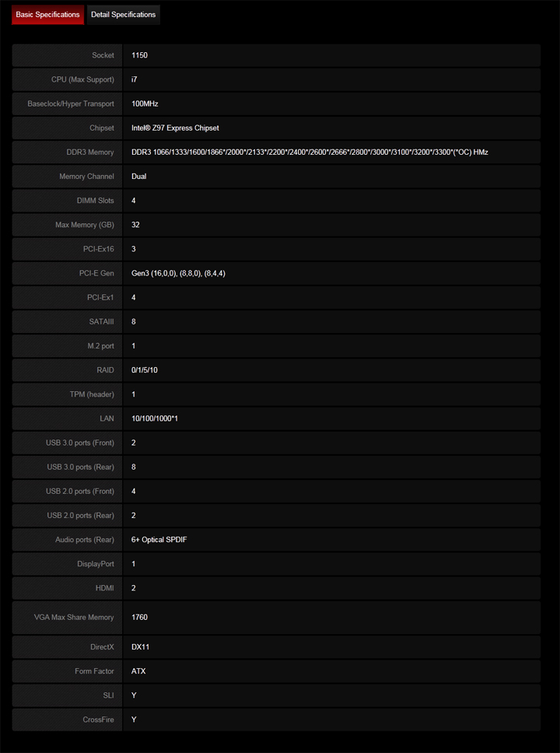
Task: Click the Intel Z97 Express Chipset value
Action: [175, 128]
